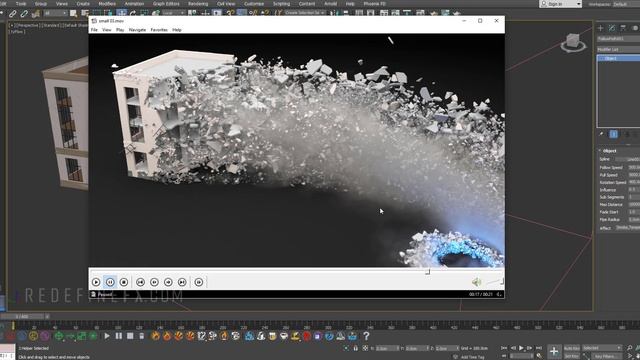
Task: Click the object name field in Modify panel
Action: pos(618,39)
